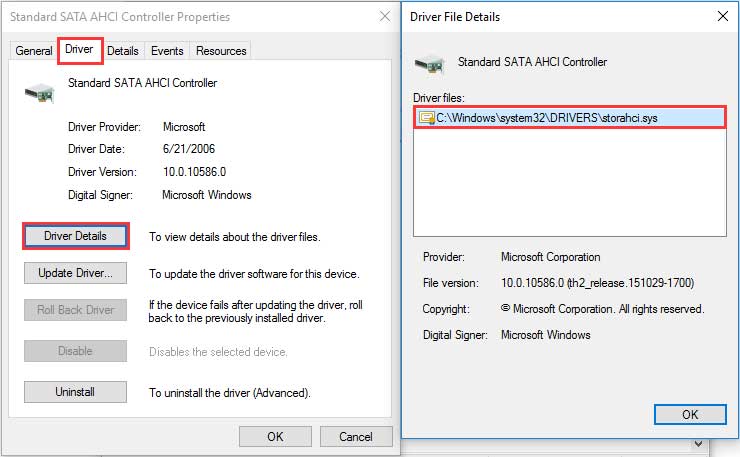Cancel the Controller Properties dialog
Image resolution: width=740 pixels, height=457 pixels.
click(356, 436)
